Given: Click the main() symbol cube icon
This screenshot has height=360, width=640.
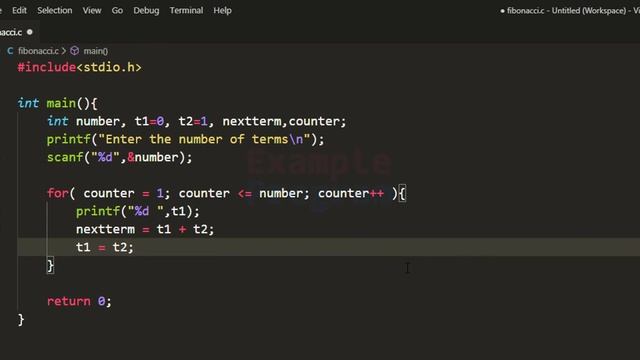Looking at the screenshot, I should click(x=75, y=51).
